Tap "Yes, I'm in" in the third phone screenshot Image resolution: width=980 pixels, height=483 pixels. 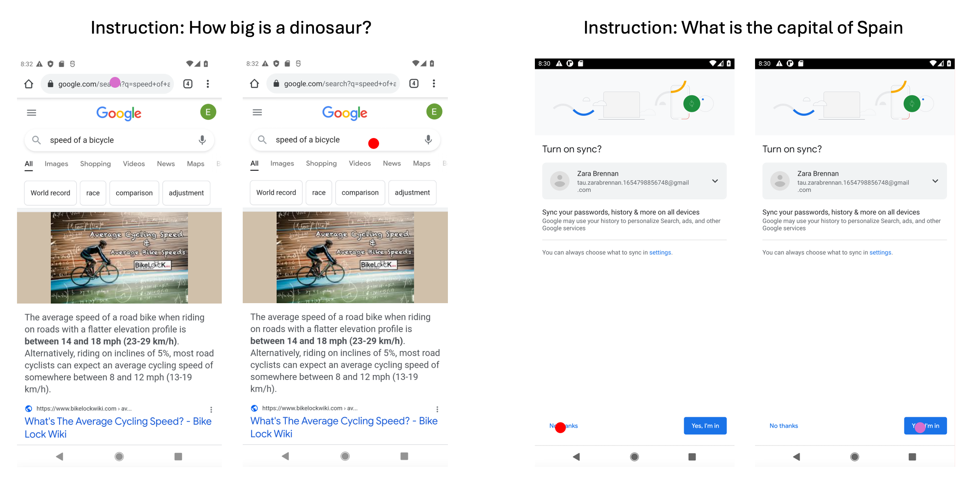[x=705, y=426]
